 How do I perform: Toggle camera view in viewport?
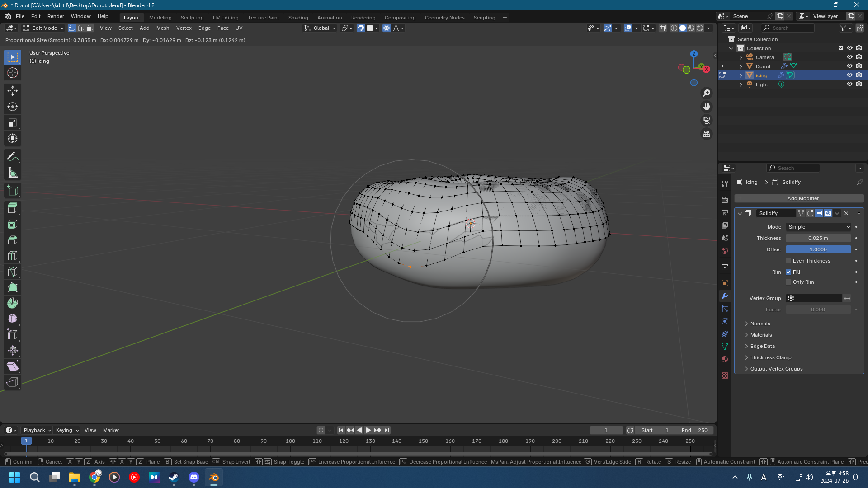click(x=706, y=121)
